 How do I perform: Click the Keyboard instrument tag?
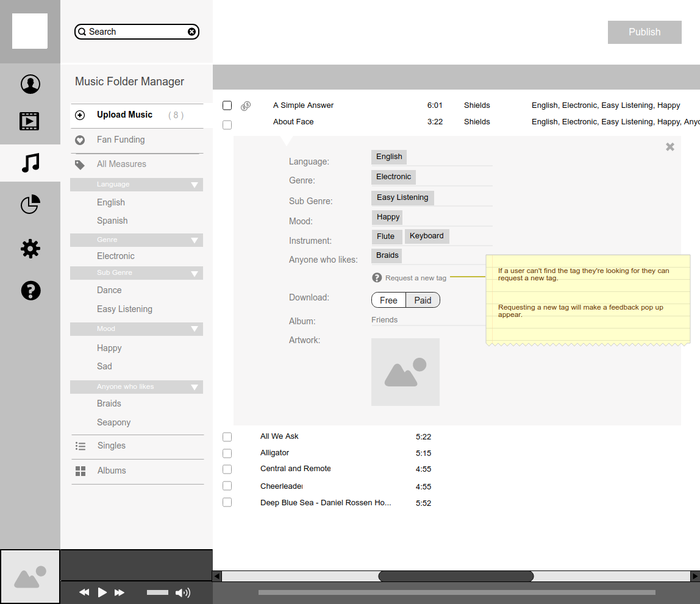pos(427,236)
